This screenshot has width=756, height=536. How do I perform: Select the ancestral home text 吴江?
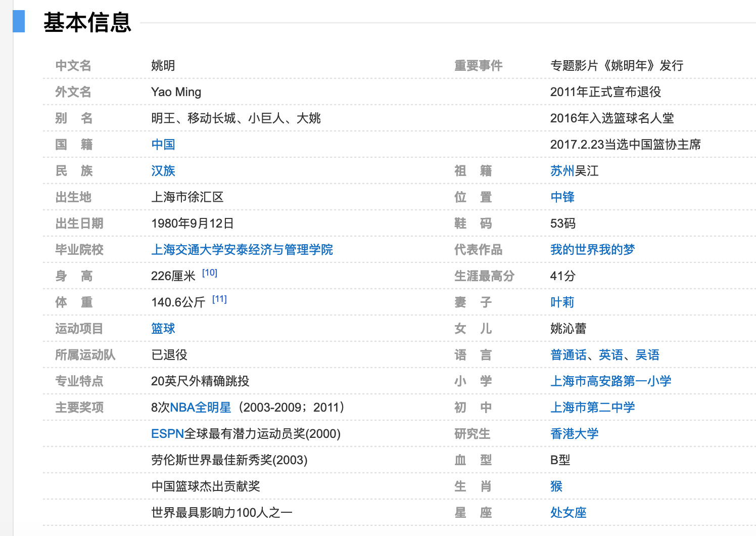pyautogui.click(x=587, y=171)
